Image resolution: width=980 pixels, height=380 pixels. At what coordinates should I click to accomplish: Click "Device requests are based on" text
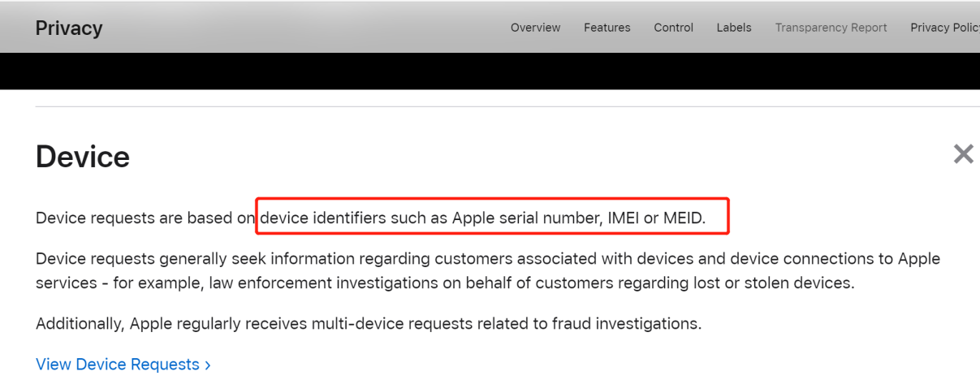(145, 218)
